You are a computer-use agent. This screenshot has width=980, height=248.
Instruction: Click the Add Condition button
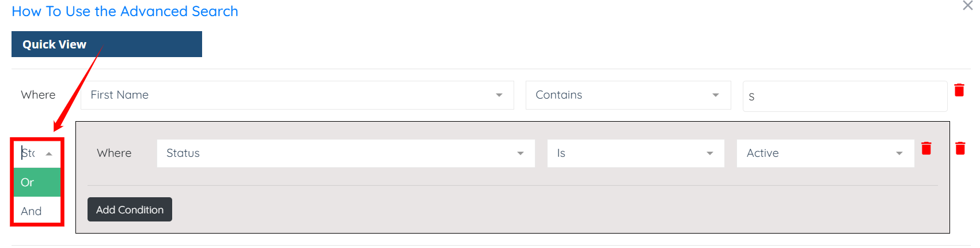[130, 210]
